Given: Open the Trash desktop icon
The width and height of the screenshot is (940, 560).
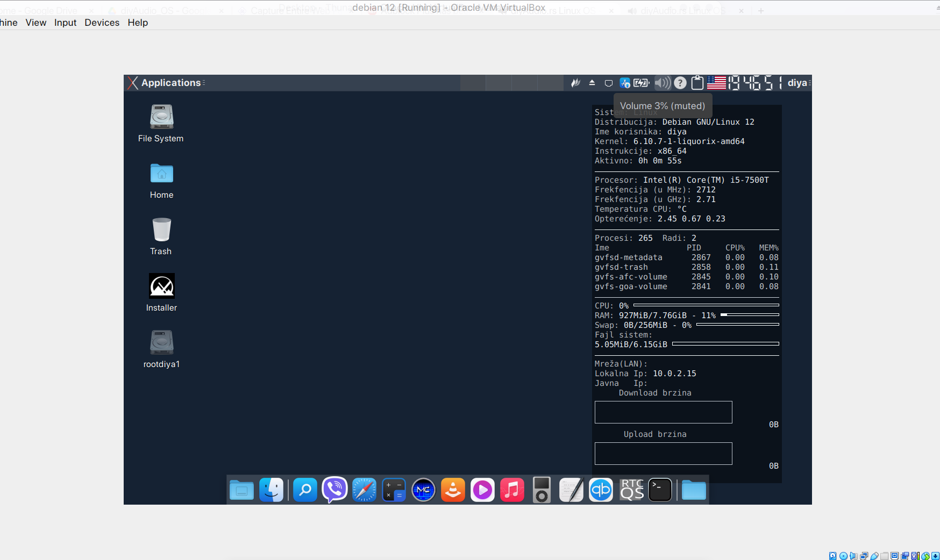Looking at the screenshot, I should coord(161,236).
